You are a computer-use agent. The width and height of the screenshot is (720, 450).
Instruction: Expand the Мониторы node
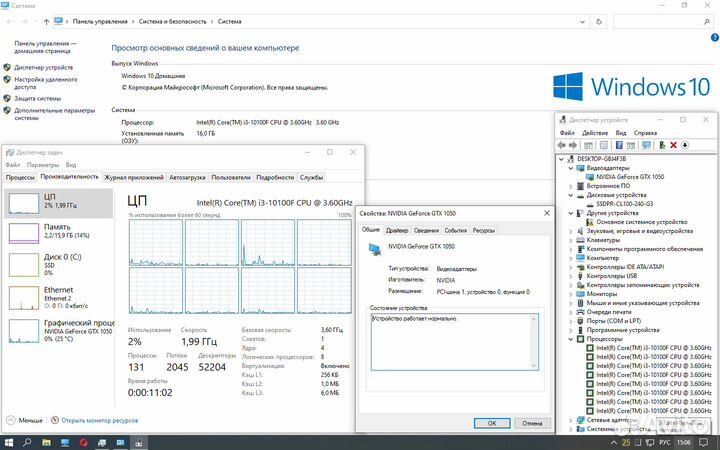[x=570, y=294]
